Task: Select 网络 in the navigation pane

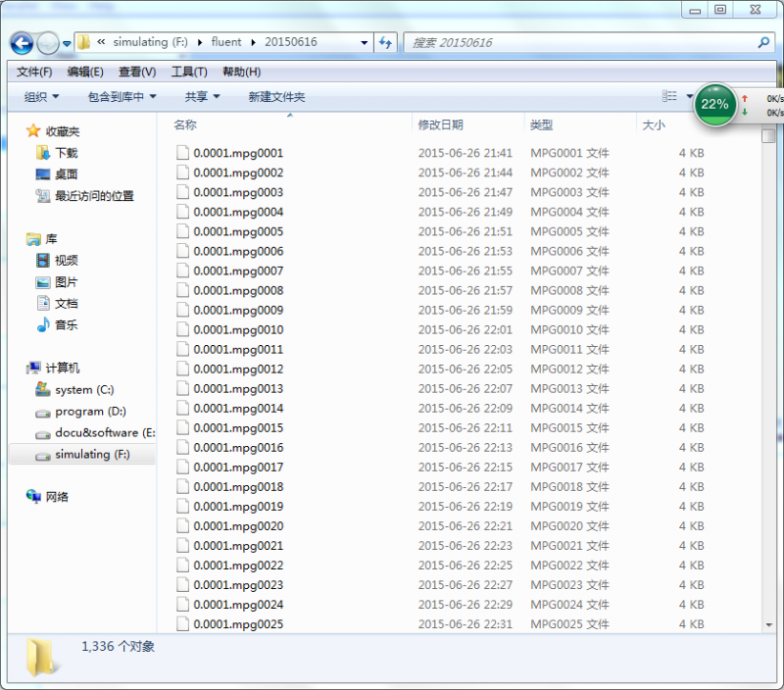Action: pyautogui.click(x=47, y=497)
